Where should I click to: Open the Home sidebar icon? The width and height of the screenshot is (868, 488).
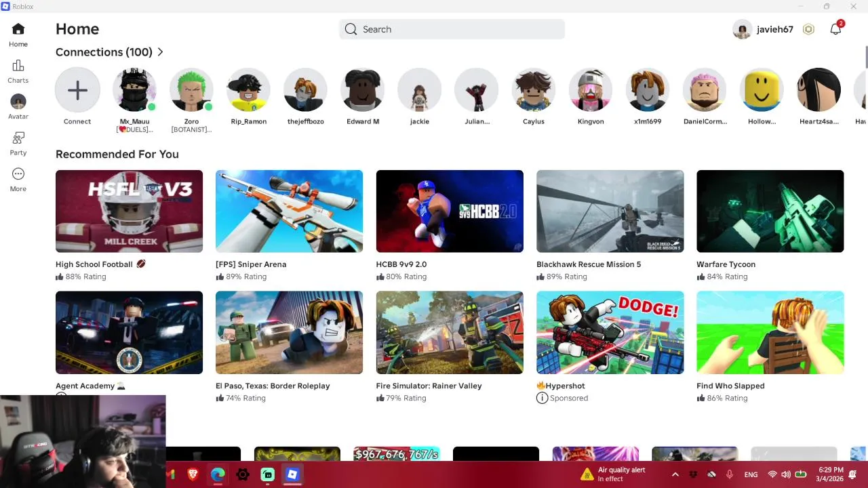pyautogui.click(x=18, y=29)
